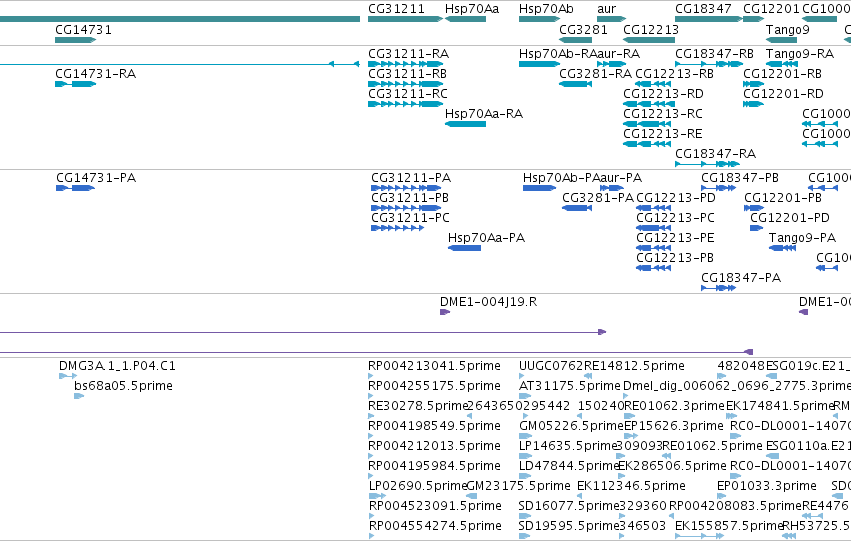Select the CG12201-PD protein label
This screenshot has width=851, height=541.
point(790,218)
